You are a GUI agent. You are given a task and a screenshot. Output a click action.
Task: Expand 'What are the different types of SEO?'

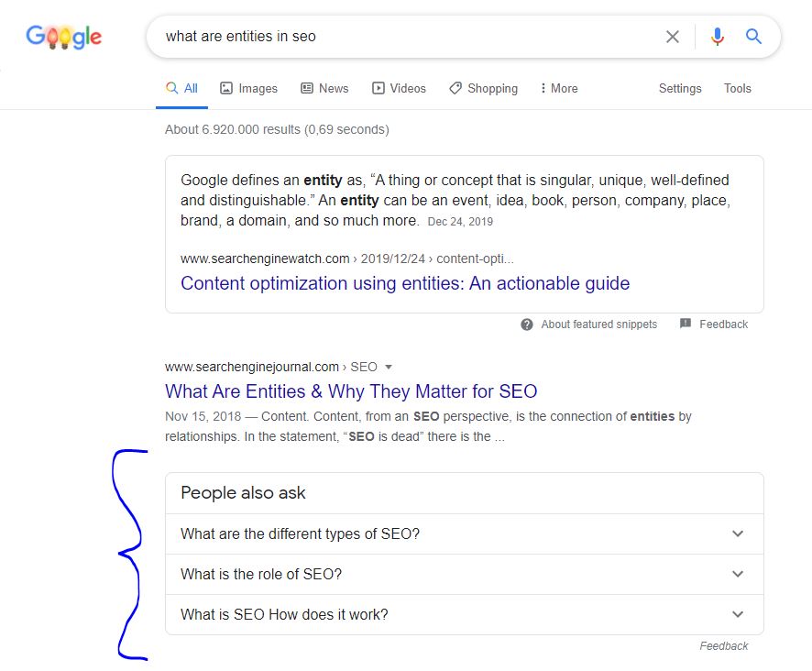pos(464,533)
